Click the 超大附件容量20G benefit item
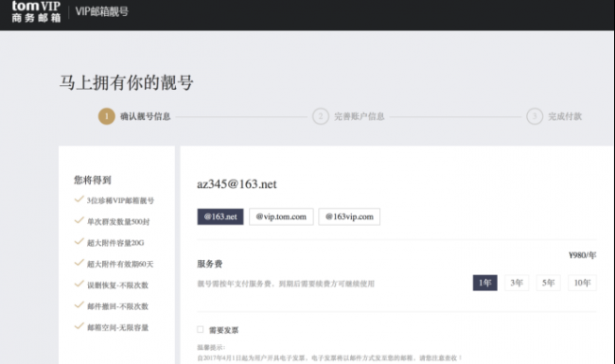 115,243
